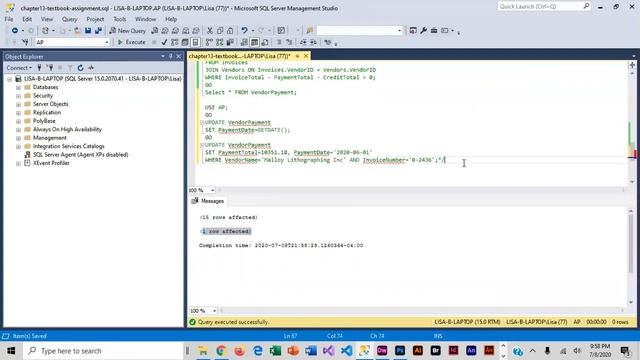Open Photoshop from the taskbar
The width and height of the screenshot is (640, 360).
pyautogui.click(x=400, y=351)
